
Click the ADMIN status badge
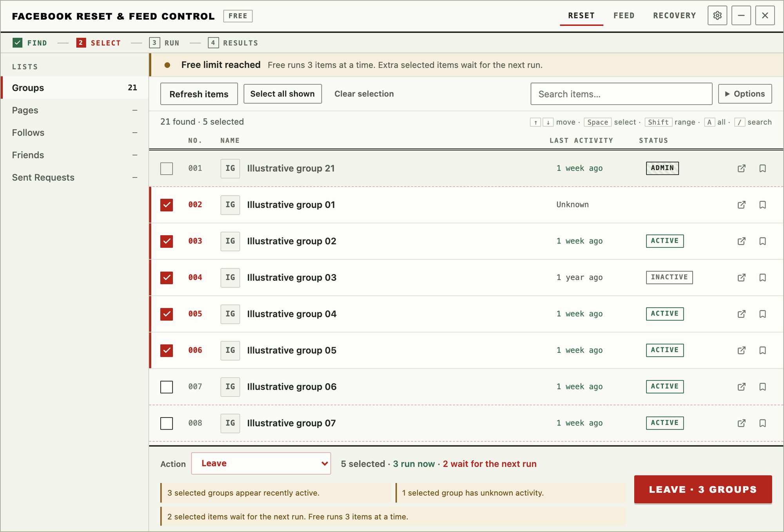pyautogui.click(x=662, y=168)
